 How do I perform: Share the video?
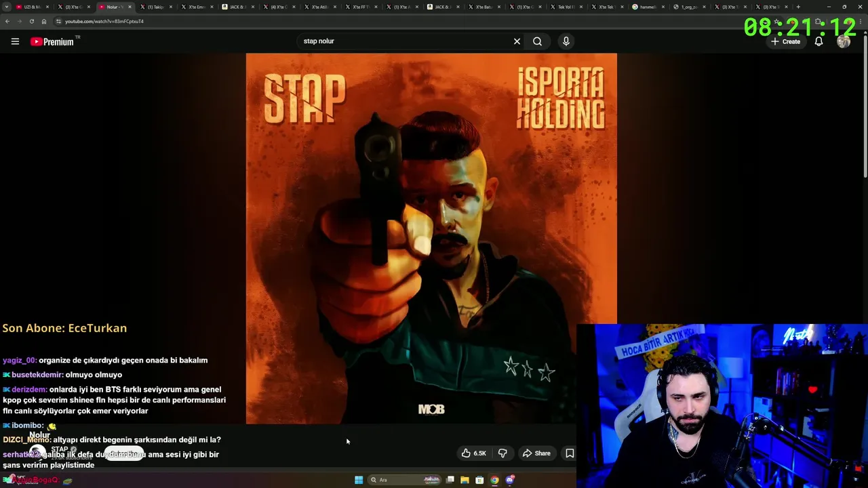click(536, 453)
